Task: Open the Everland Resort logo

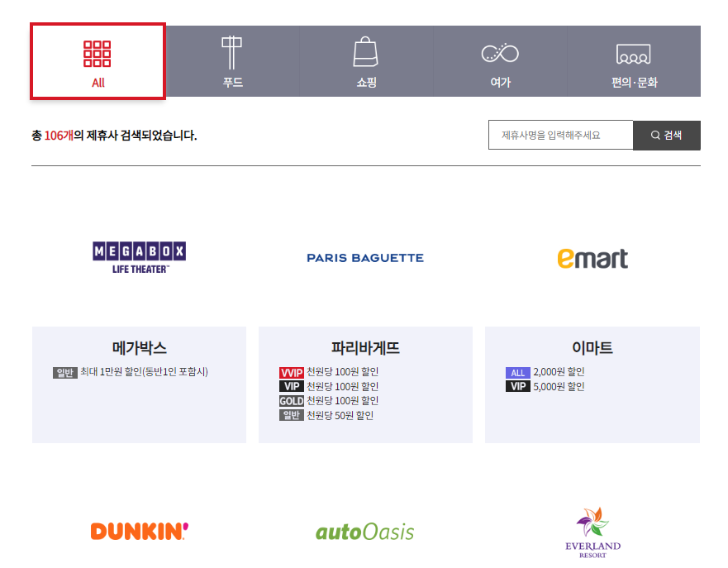Action: tap(592, 532)
